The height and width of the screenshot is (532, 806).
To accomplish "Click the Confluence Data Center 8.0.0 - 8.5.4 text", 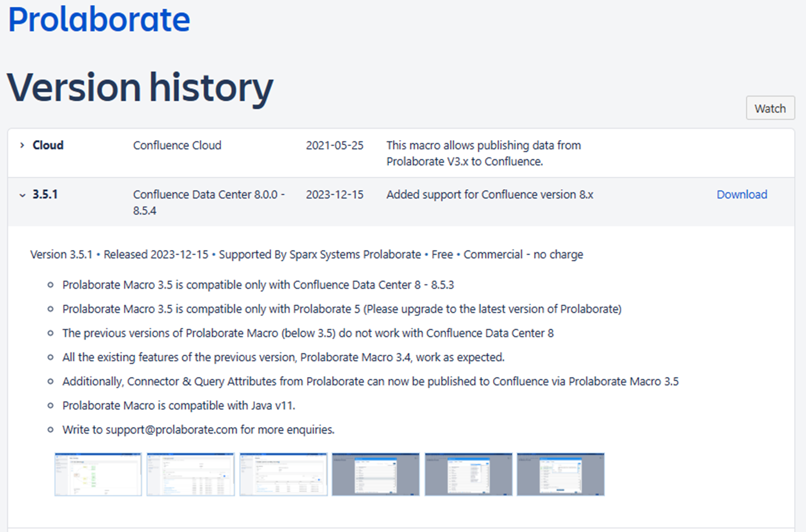I will click(x=209, y=203).
